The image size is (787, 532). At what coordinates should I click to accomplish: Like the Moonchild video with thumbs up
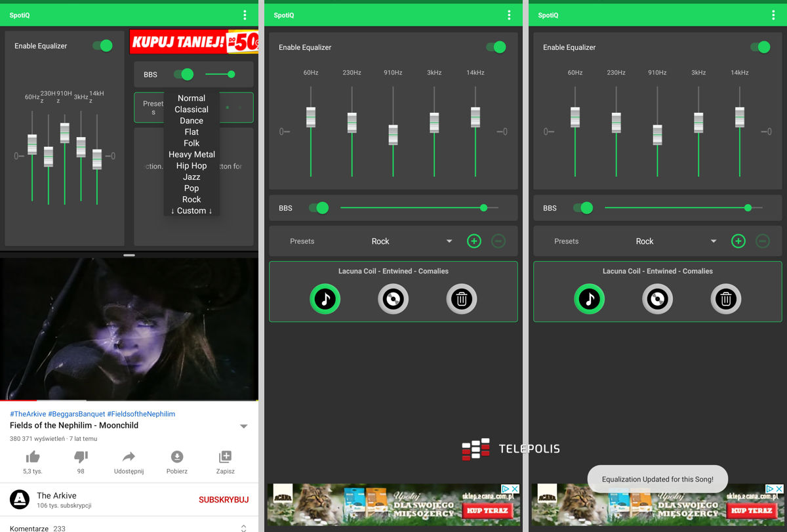tap(31, 457)
